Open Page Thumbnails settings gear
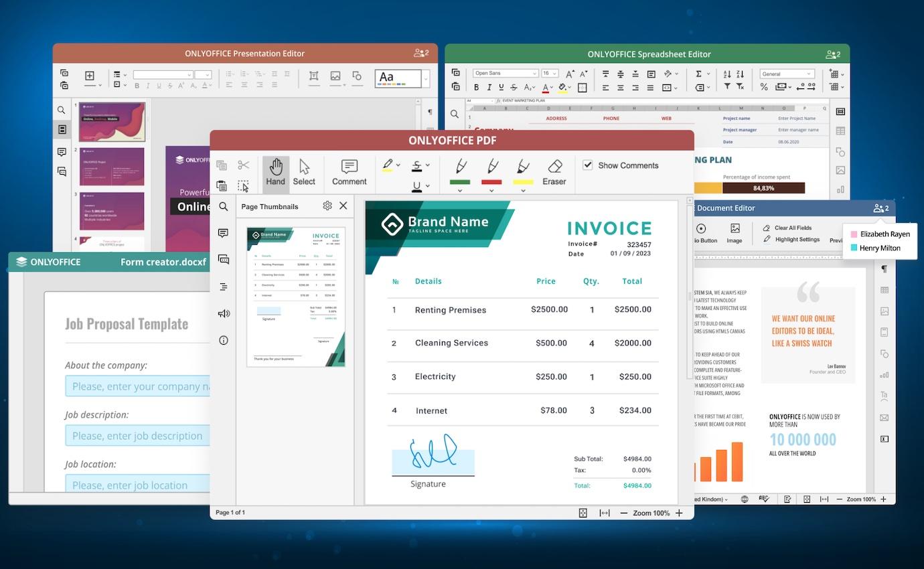This screenshot has width=924, height=569. tap(327, 206)
